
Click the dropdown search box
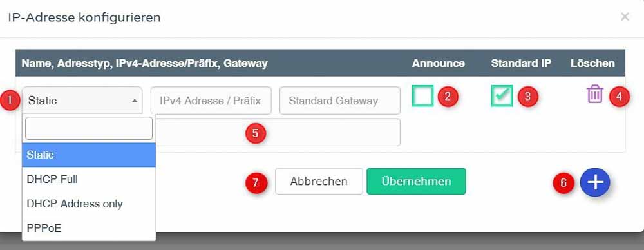[x=89, y=128]
